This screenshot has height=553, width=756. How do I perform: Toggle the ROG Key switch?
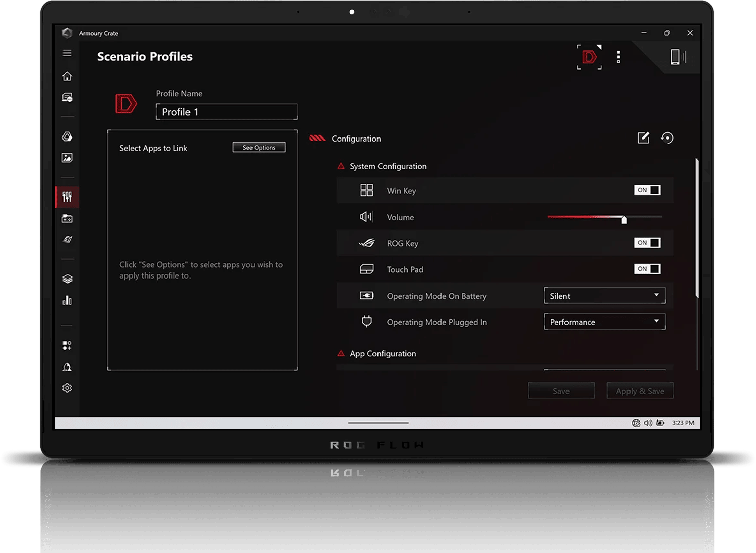(x=647, y=243)
